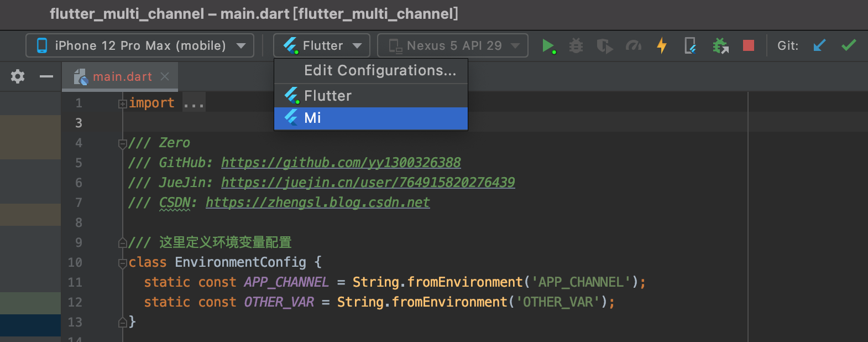Click the Profile speedometer icon

coord(633,45)
